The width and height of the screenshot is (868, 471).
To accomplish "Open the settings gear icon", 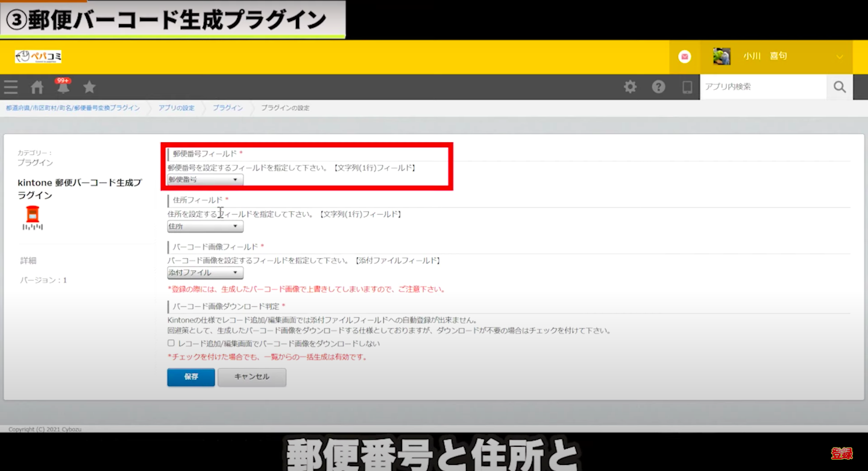I will 630,87.
